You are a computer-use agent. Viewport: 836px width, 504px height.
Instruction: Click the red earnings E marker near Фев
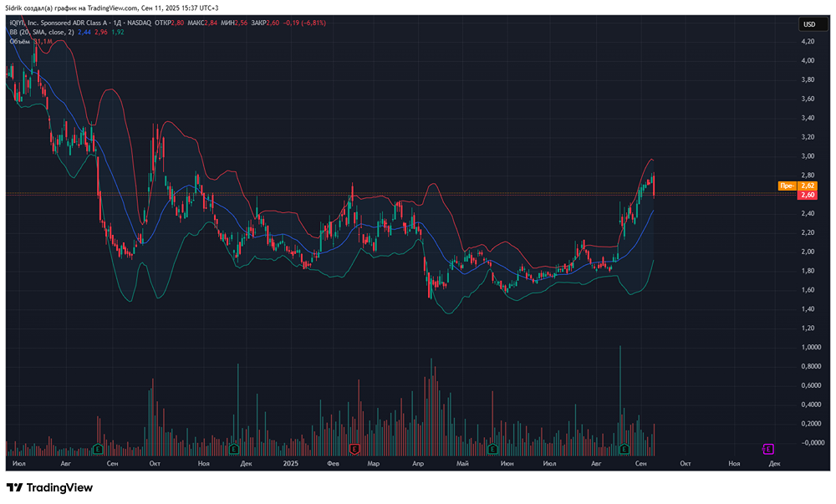354,449
